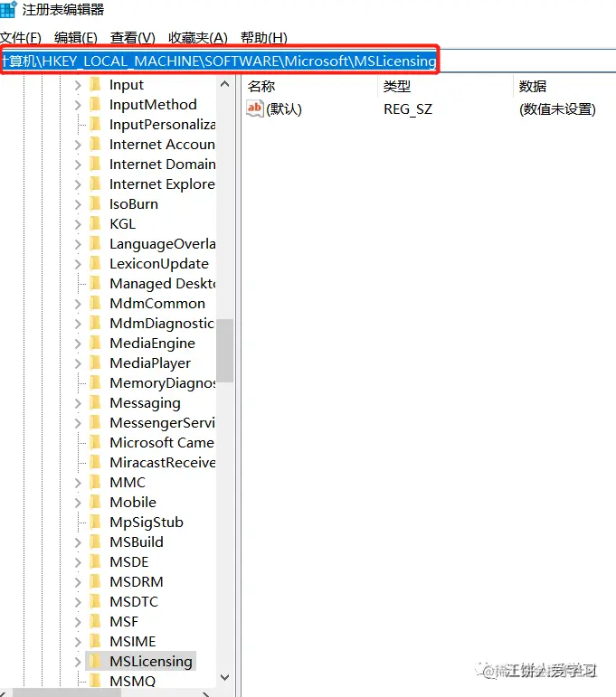The height and width of the screenshot is (697, 616).
Task: Click the MSF folder icon
Action: pos(95,621)
